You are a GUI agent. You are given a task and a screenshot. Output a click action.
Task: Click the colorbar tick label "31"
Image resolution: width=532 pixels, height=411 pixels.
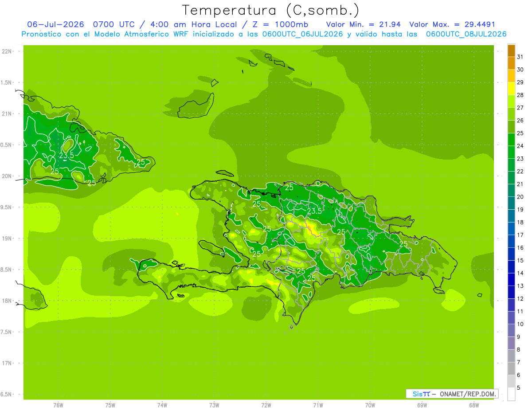coord(520,57)
